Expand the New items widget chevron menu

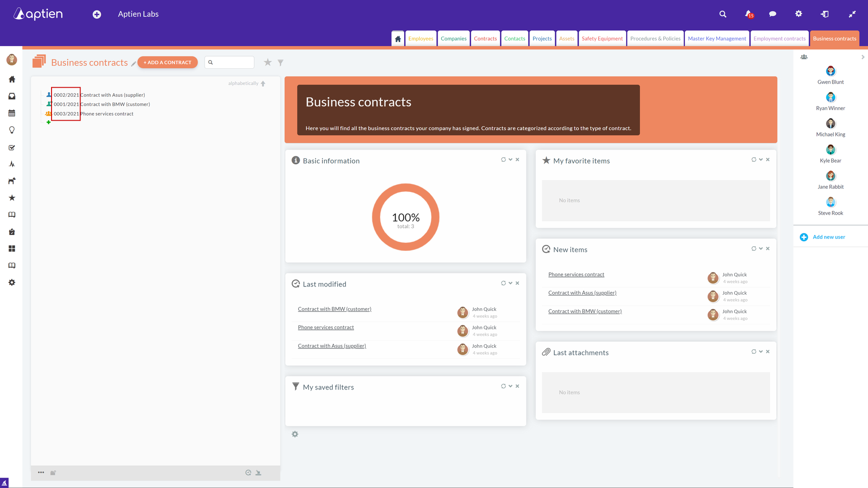click(761, 249)
